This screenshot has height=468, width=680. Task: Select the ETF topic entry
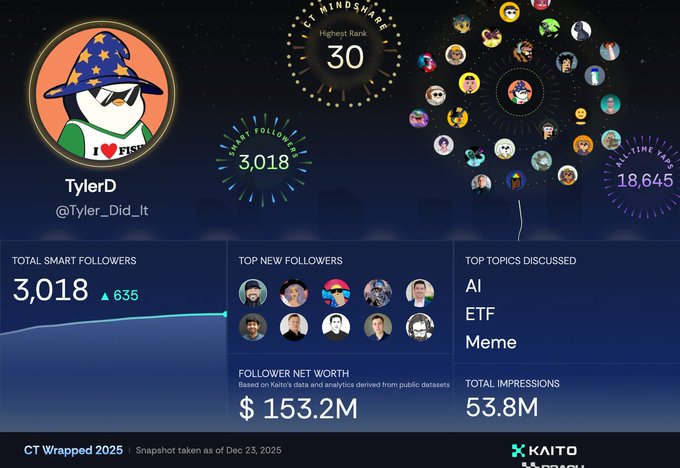pos(480,314)
